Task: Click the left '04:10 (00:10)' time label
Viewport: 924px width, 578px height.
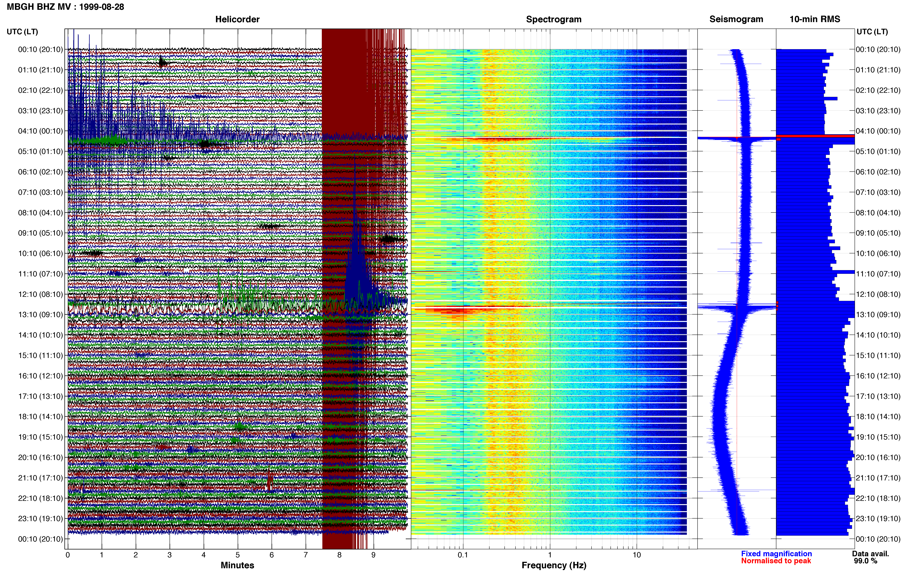Action: (41, 131)
